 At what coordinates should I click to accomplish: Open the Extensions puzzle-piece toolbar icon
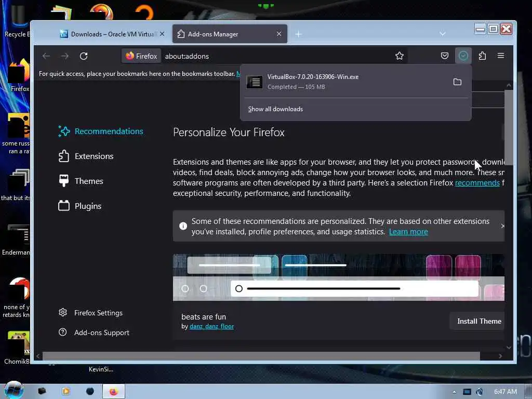pos(482,56)
